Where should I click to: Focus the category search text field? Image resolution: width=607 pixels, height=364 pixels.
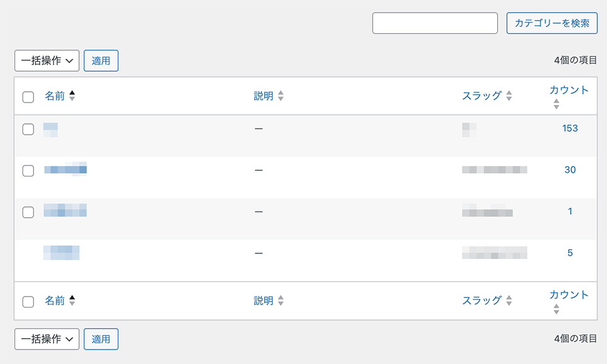(435, 23)
